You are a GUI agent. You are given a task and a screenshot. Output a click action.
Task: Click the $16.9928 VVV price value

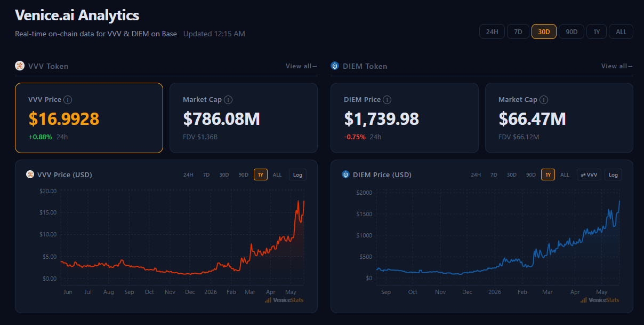tap(64, 118)
